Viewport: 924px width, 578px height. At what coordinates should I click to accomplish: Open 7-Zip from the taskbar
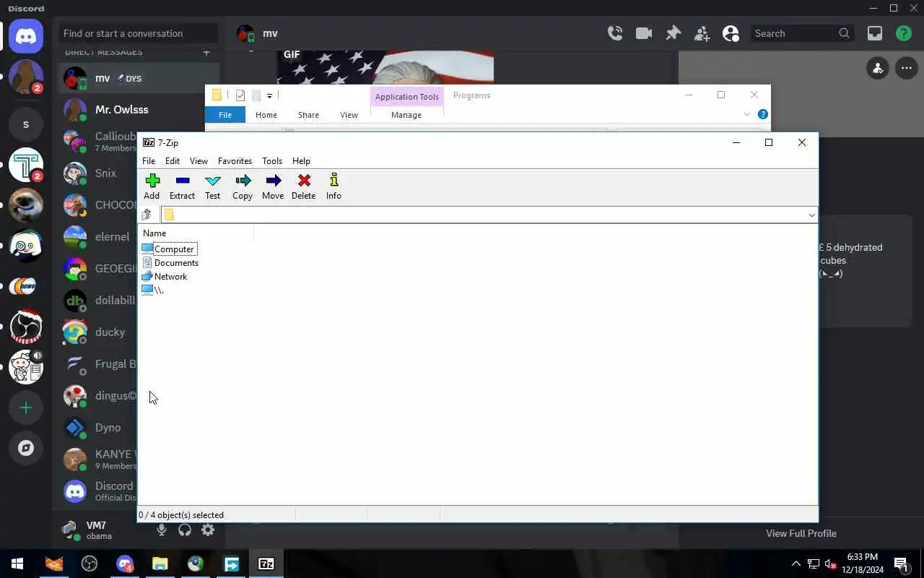(x=266, y=564)
